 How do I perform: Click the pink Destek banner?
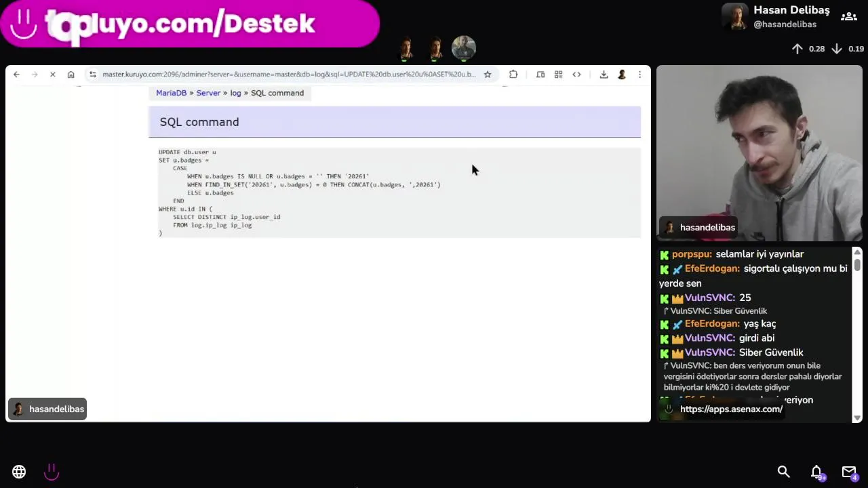(190, 24)
